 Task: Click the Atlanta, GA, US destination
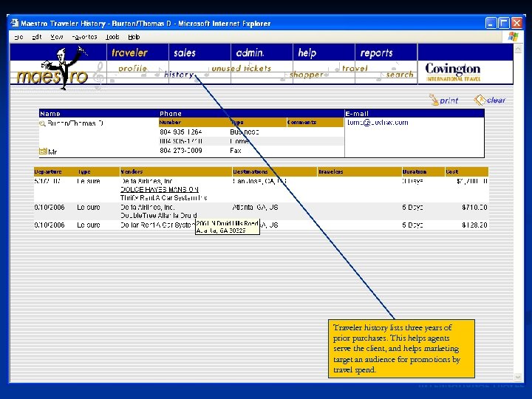click(x=255, y=207)
